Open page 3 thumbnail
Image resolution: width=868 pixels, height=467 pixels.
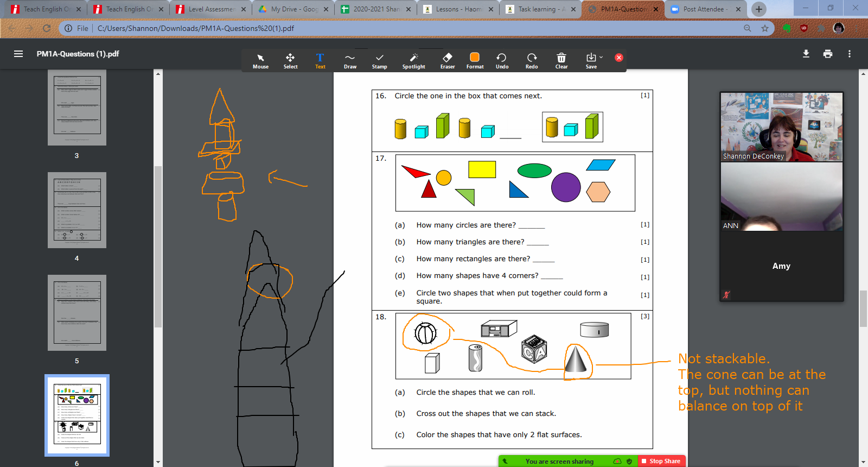point(77,108)
